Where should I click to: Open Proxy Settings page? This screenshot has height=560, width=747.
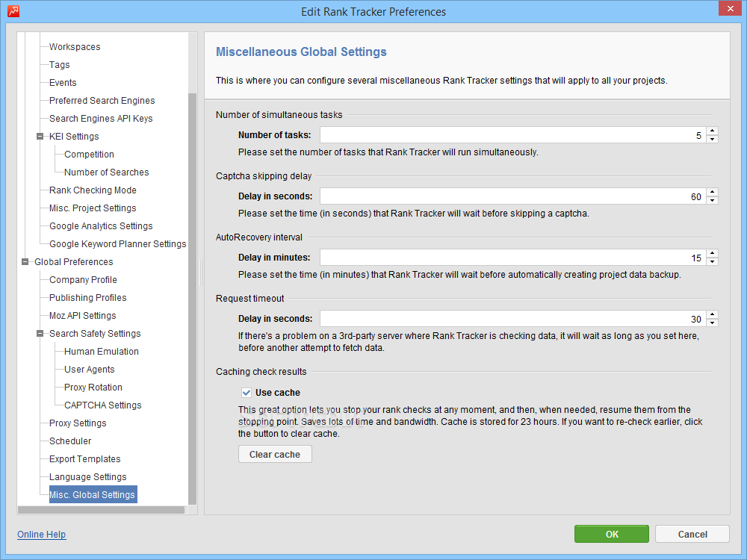point(78,423)
